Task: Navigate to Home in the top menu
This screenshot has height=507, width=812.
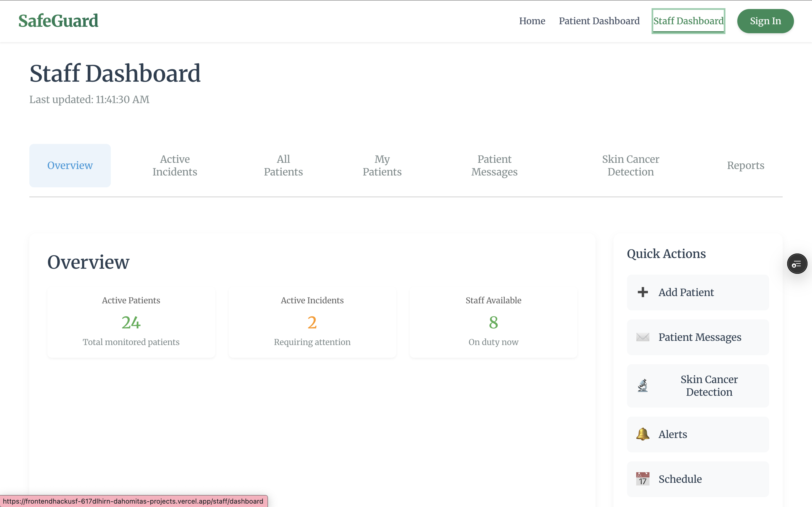Action: coord(532,21)
